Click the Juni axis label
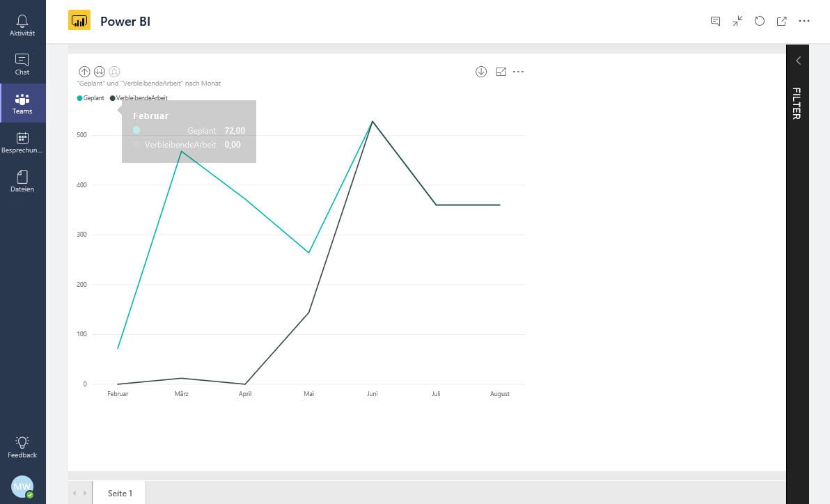 (372, 393)
